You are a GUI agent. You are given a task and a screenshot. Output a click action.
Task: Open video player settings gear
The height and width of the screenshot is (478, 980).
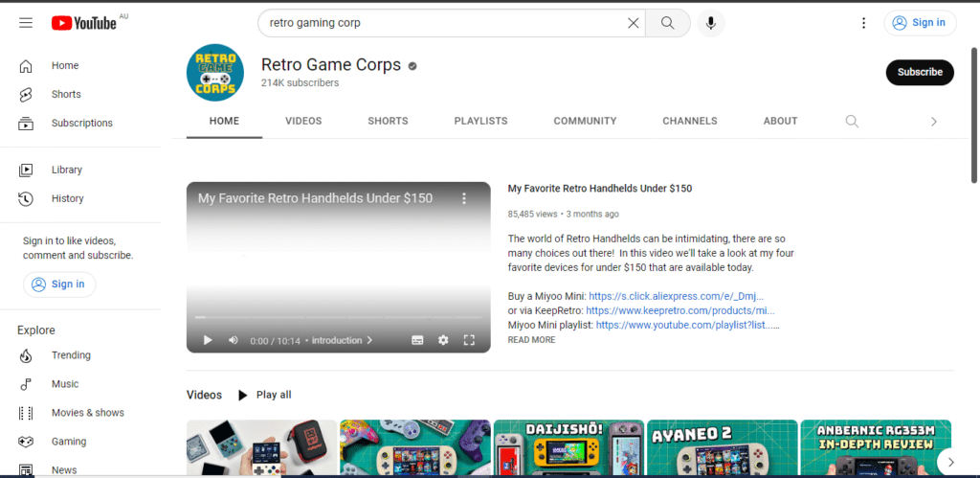pos(443,340)
